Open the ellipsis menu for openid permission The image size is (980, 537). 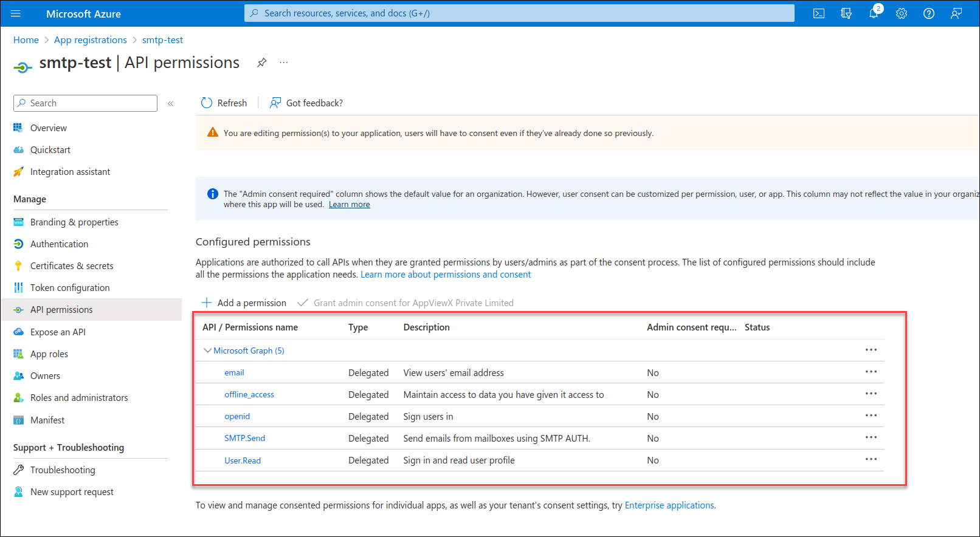pyautogui.click(x=871, y=416)
